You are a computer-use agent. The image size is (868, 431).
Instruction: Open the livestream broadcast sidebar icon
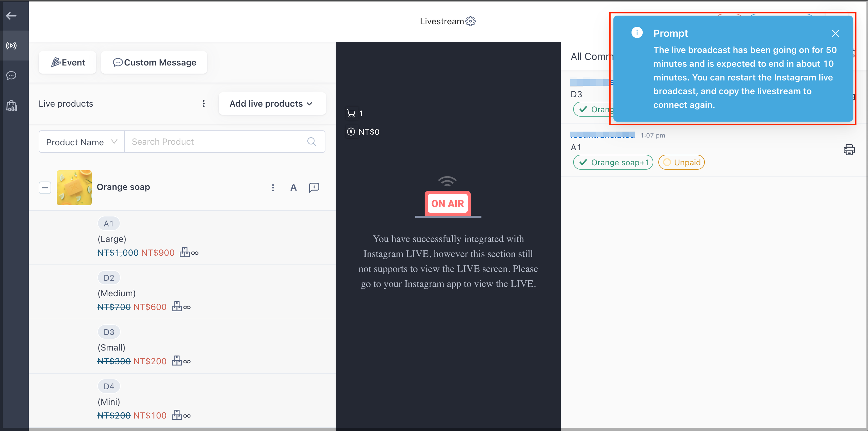12,46
